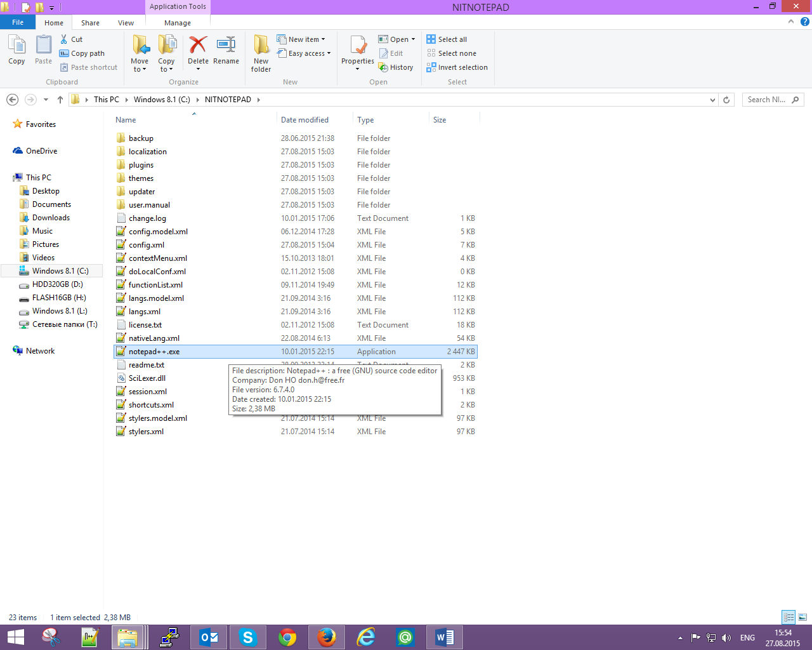
Task: Select the license.txt file
Action: (145, 325)
